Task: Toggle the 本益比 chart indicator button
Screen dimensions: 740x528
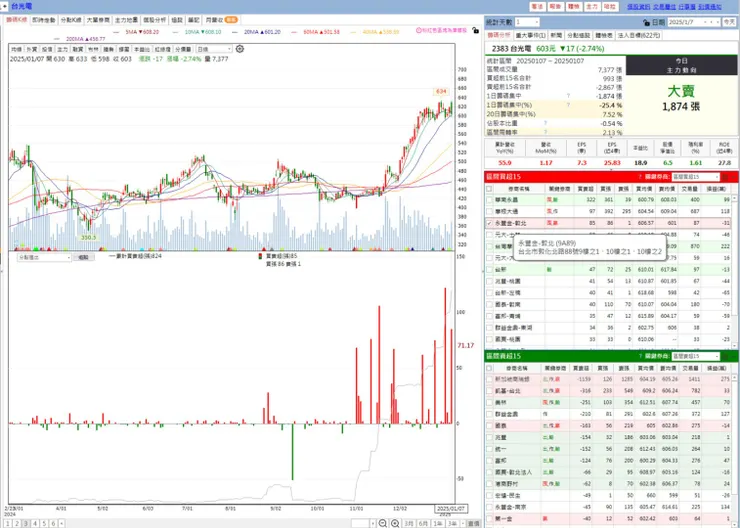Action: click(142, 49)
